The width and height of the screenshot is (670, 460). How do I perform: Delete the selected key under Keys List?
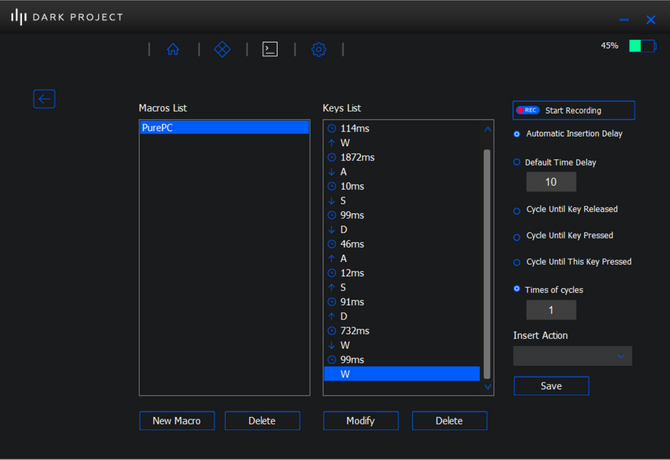450,421
